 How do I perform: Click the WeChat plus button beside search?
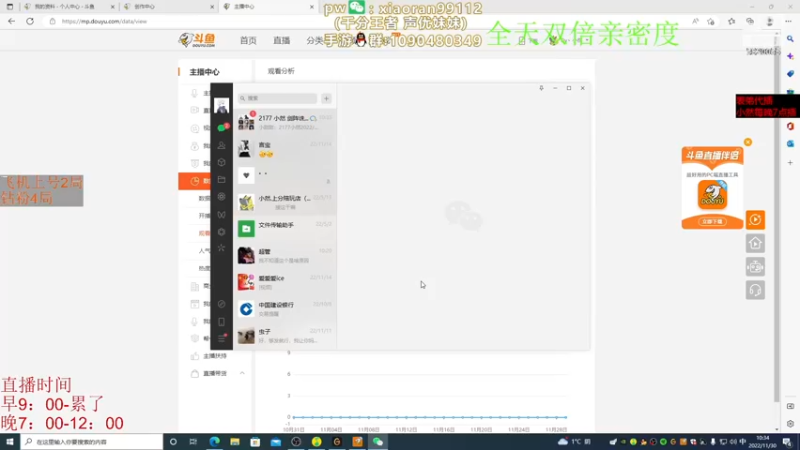pyautogui.click(x=327, y=98)
